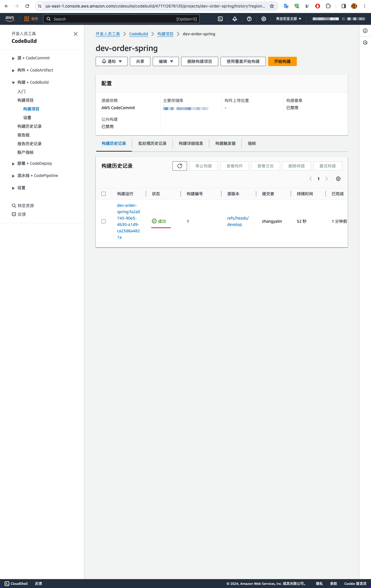Sort by the 状态 column header
The image size is (371, 588).
pos(156,194)
